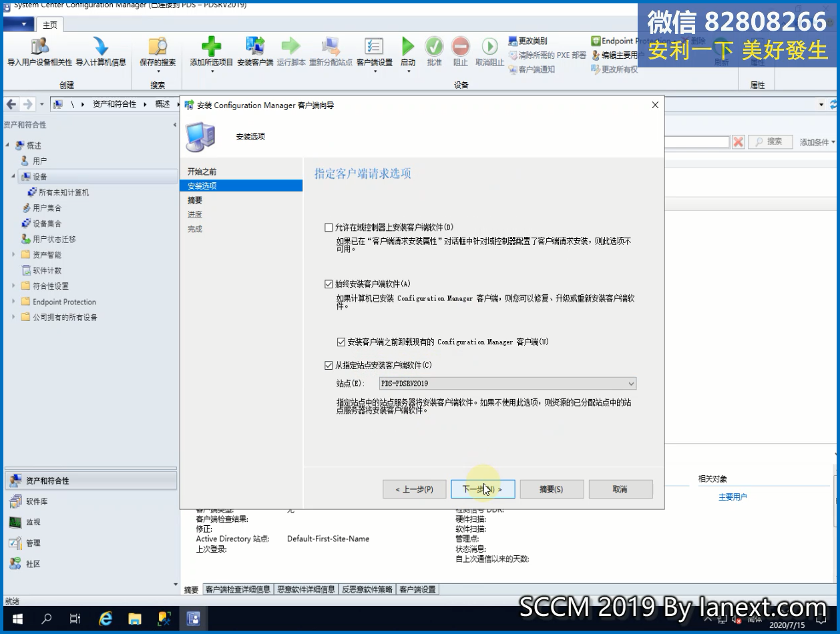
Task: Open Malware Detail tab (恶意软件详细信息)
Action: click(x=306, y=589)
